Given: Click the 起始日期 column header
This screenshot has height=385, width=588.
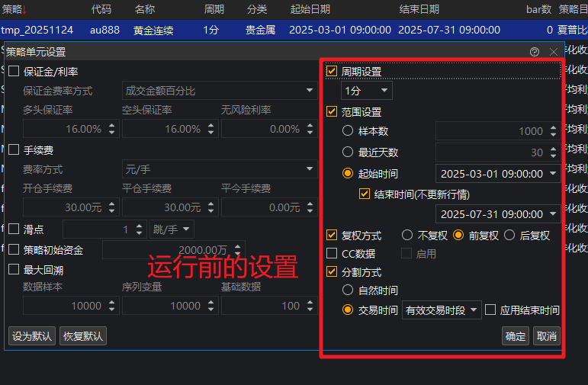Looking at the screenshot, I should click(x=310, y=9).
